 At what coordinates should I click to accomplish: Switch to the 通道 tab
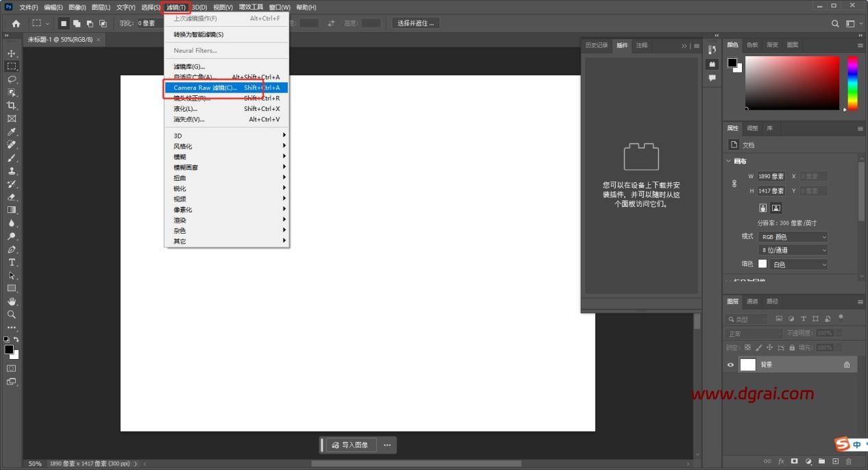pos(752,301)
